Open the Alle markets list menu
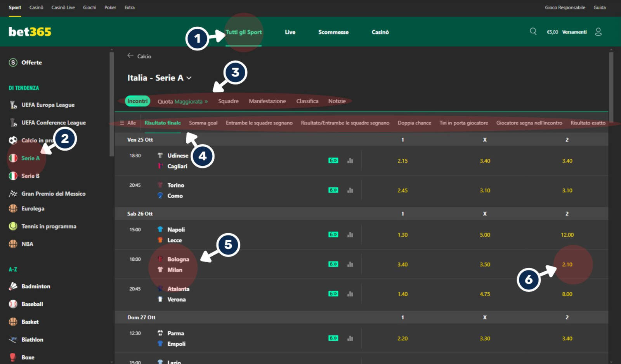 pos(128,123)
